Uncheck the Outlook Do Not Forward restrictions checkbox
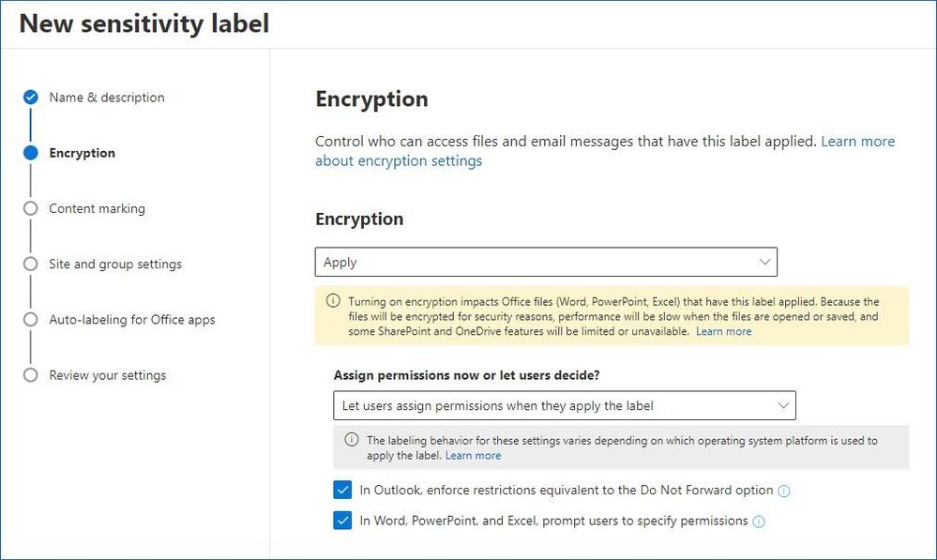The width and height of the screenshot is (937, 560). coord(342,490)
